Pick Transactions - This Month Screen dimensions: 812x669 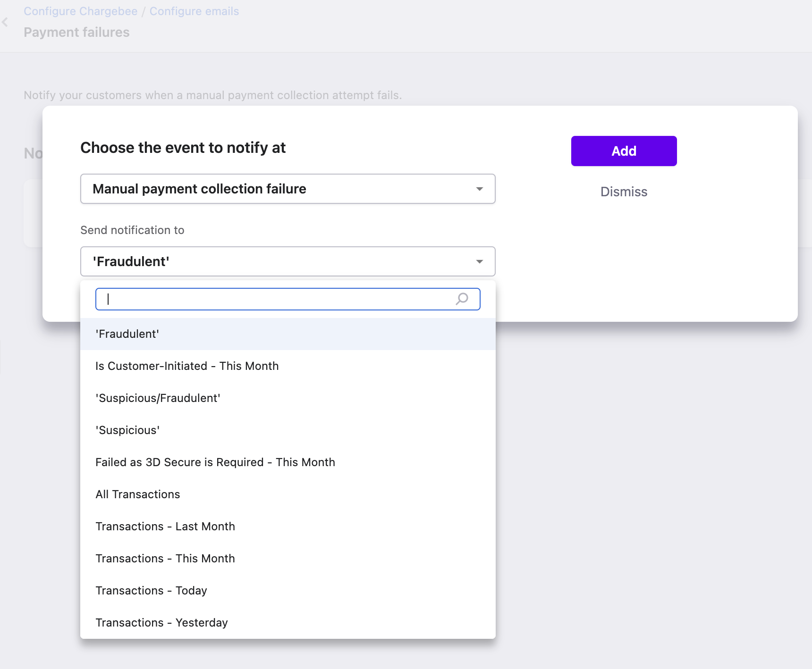[165, 559]
